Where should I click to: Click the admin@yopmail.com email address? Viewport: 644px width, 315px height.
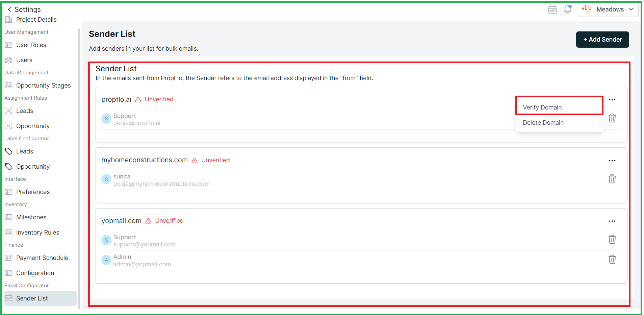(142, 264)
